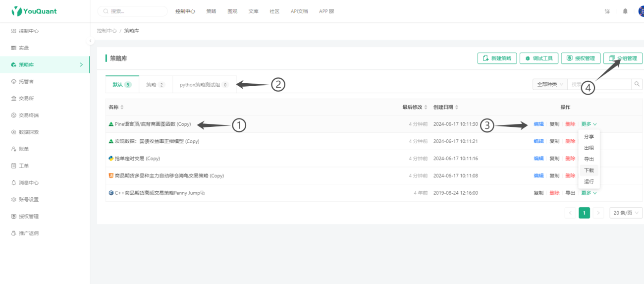This screenshot has width=644, height=284.
Task: Focus the strategy search field beside 全部种类
Action: (x=599, y=84)
